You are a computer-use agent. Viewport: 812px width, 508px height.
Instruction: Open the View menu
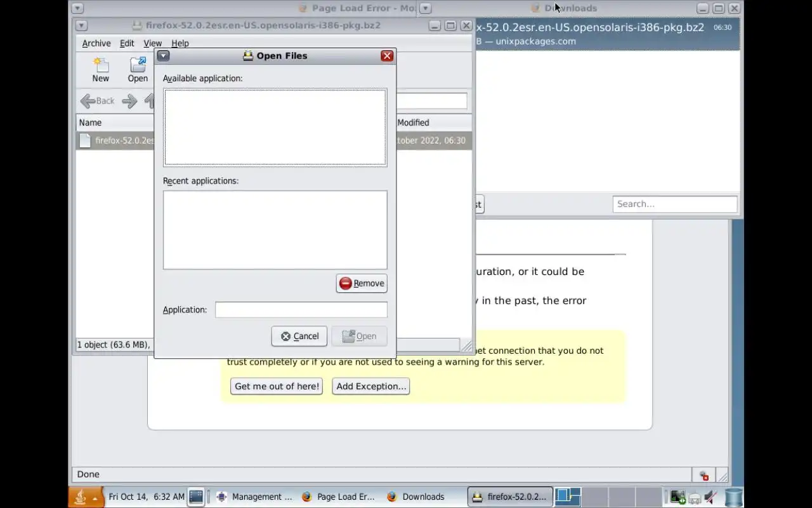[x=152, y=43]
